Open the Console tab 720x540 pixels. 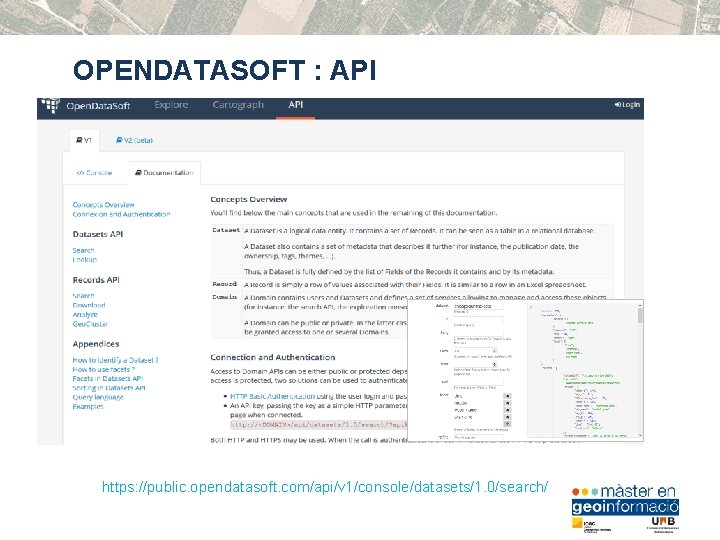click(x=95, y=173)
